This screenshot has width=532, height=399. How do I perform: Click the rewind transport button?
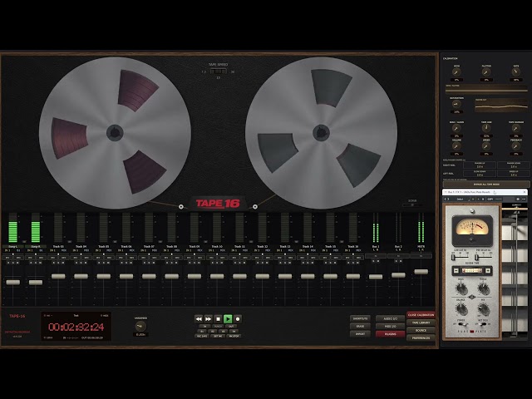pos(199,319)
